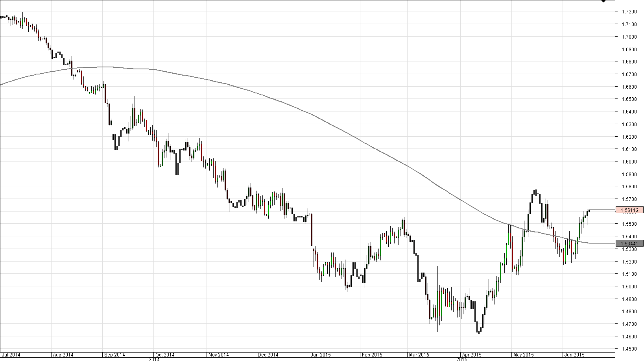This screenshot has height=362, width=644.
Task: Click the standalone 2015 year label
Action: pyautogui.click(x=462, y=360)
